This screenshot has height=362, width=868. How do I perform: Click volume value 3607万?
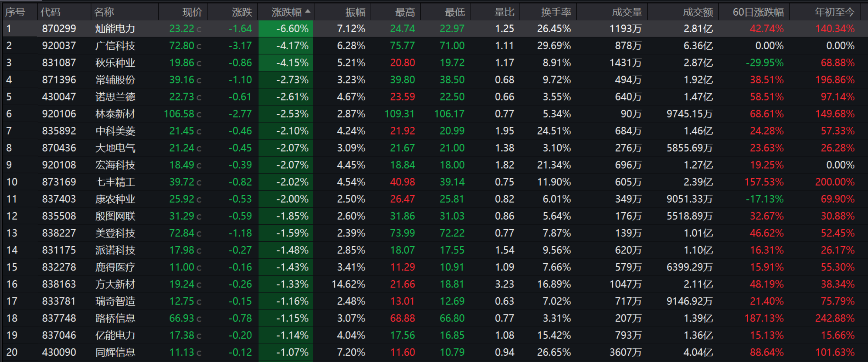coord(626,352)
